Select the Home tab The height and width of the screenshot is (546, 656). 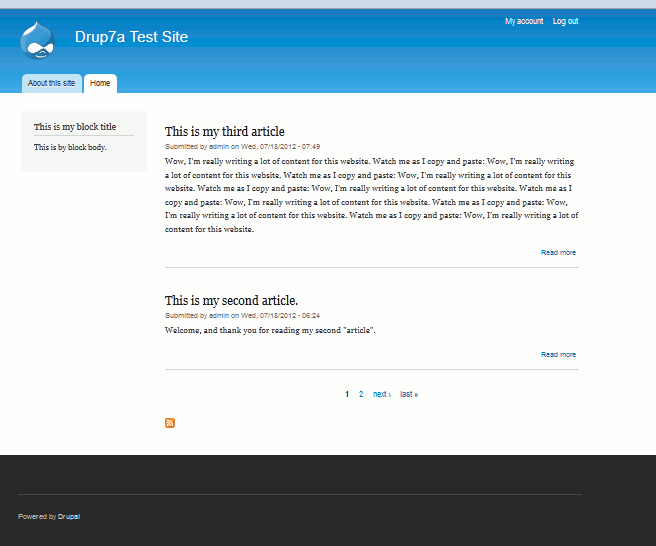click(100, 83)
